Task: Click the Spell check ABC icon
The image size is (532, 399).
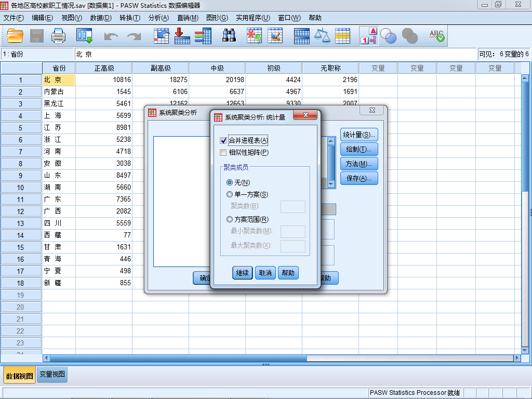Action: [436, 36]
